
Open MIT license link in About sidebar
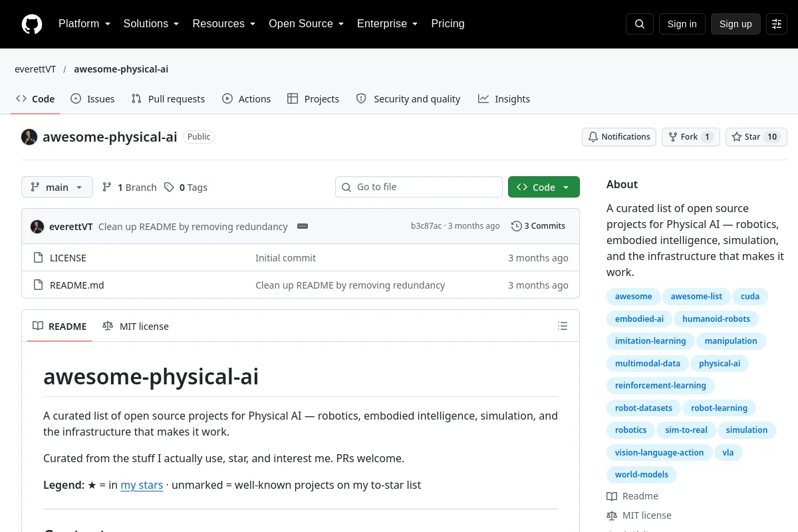(x=639, y=515)
